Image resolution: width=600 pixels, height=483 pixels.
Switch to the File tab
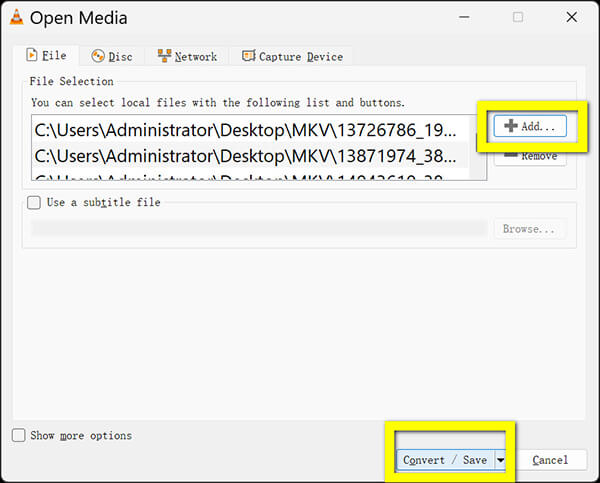tap(47, 55)
